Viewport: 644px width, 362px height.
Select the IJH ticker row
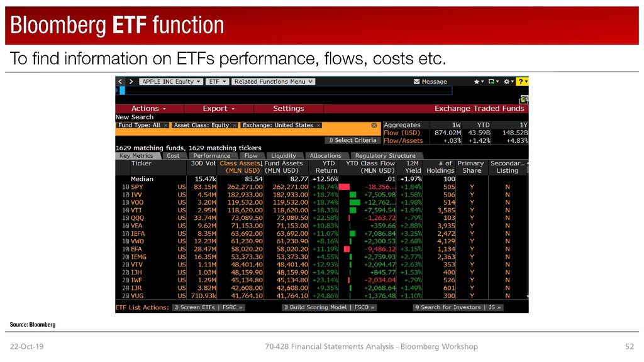tap(321, 273)
